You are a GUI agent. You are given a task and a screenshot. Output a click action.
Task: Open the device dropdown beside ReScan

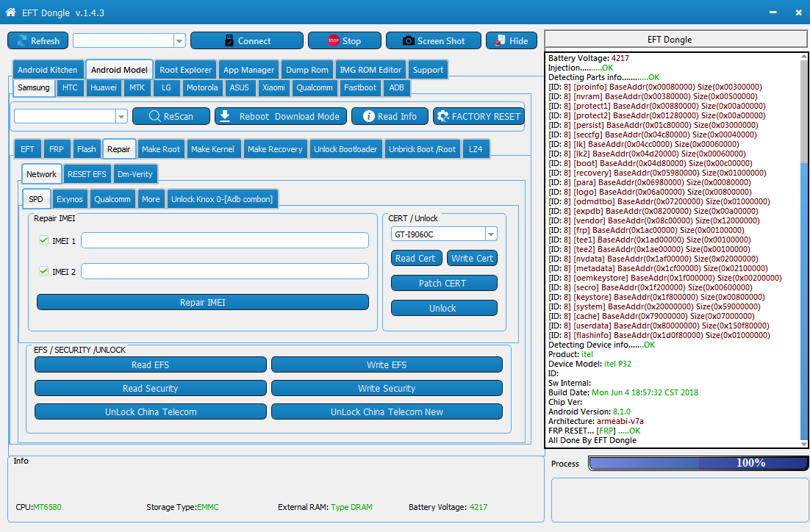point(121,116)
